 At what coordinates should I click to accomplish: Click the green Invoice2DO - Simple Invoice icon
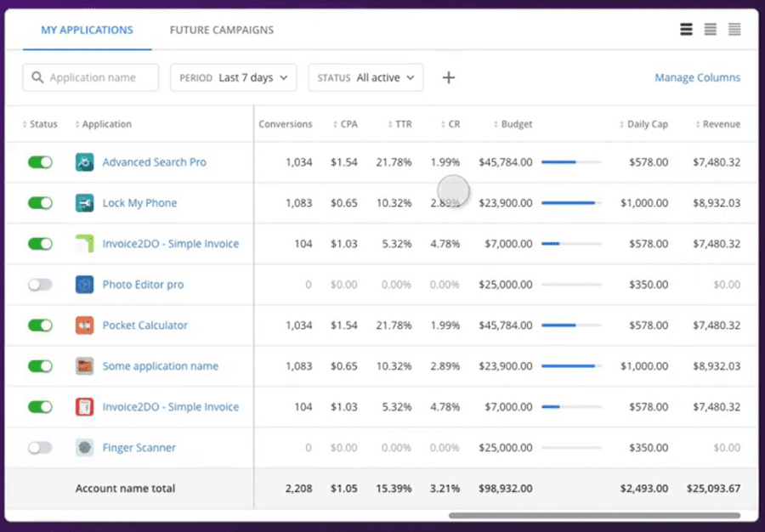click(x=83, y=244)
